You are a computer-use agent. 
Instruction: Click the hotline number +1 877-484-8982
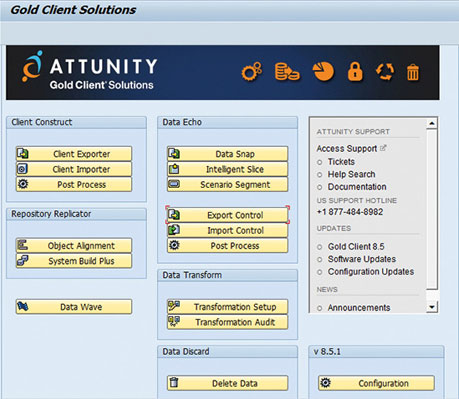point(350,212)
